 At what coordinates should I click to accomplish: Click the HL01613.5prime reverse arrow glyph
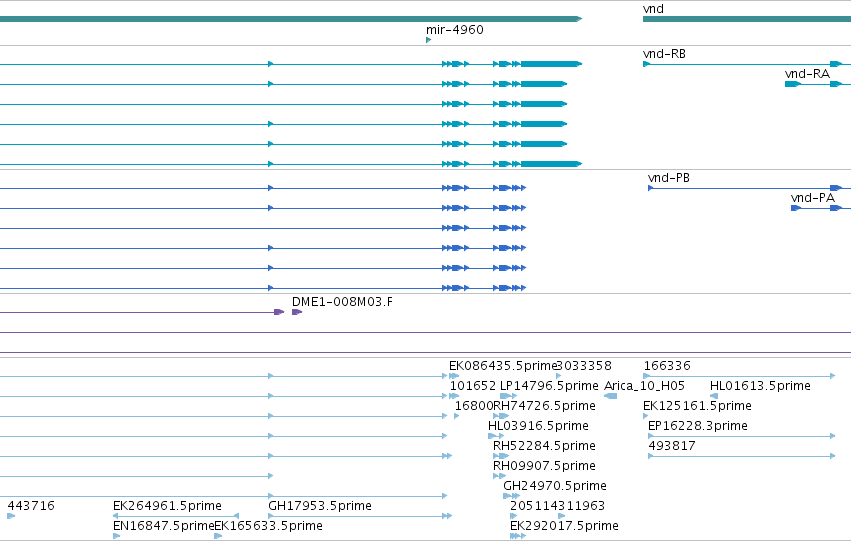coord(714,396)
